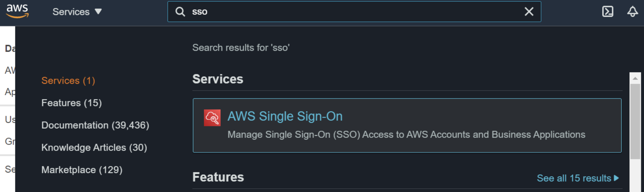Filter results by Services (1)
This screenshot has width=644, height=192.
[68, 81]
